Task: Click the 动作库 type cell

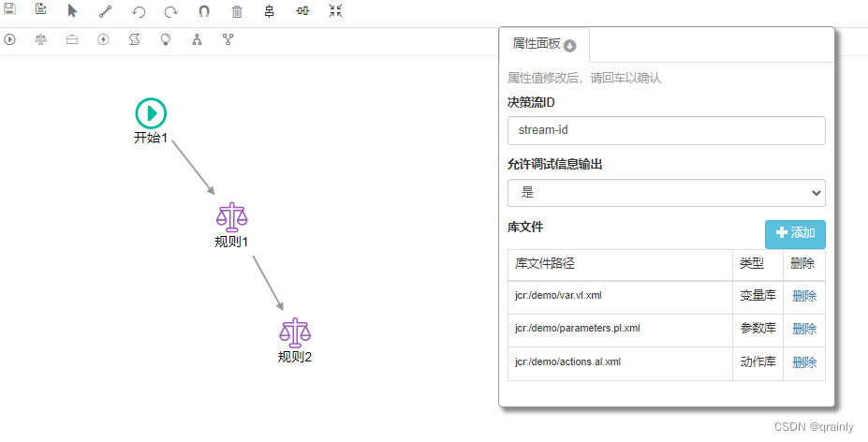Action: point(758,364)
